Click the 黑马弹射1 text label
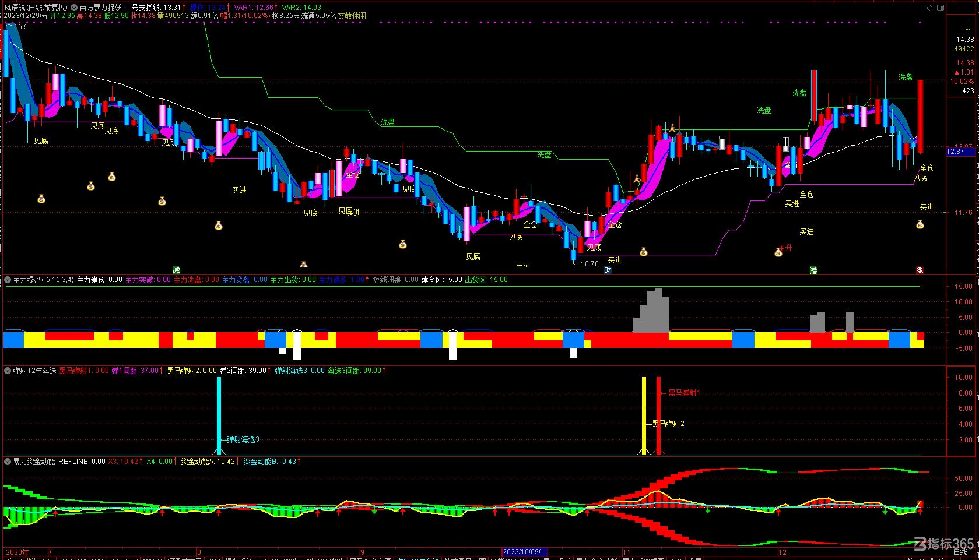Screen dimensions: 979x560 [684, 393]
